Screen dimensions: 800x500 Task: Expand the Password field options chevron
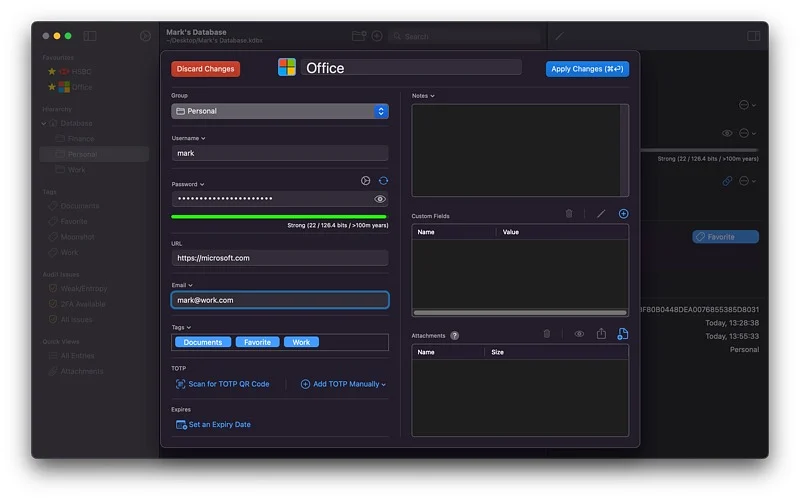point(202,184)
